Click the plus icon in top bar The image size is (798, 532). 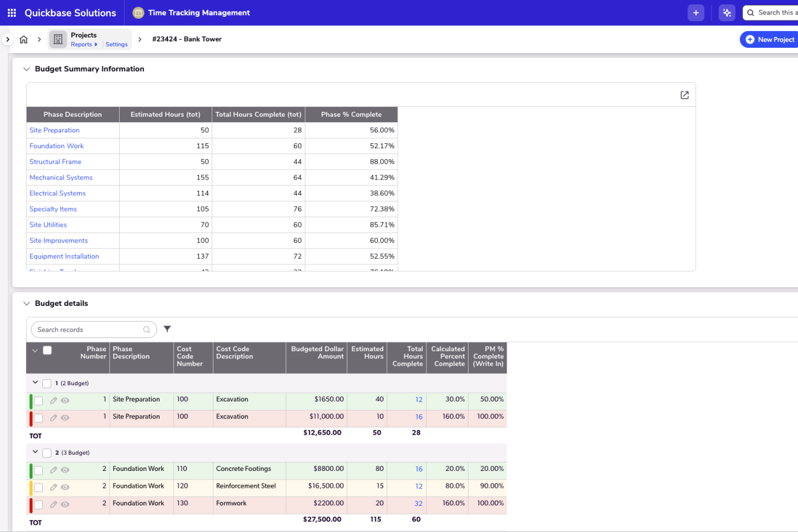click(x=696, y=13)
